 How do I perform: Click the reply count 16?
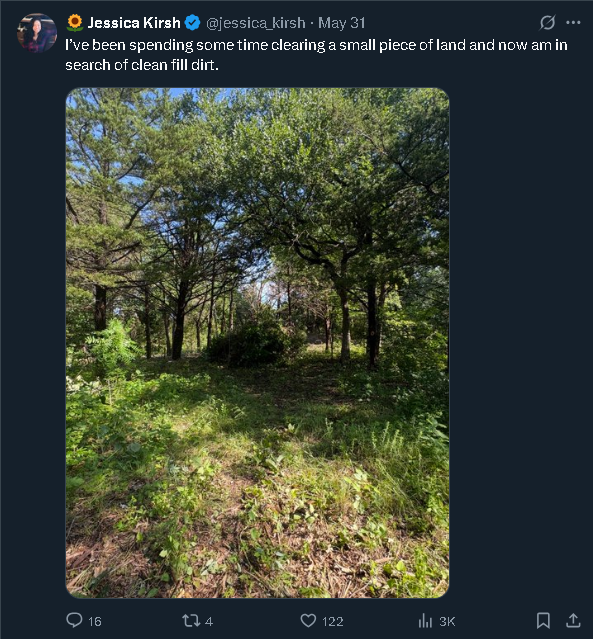[95, 621]
